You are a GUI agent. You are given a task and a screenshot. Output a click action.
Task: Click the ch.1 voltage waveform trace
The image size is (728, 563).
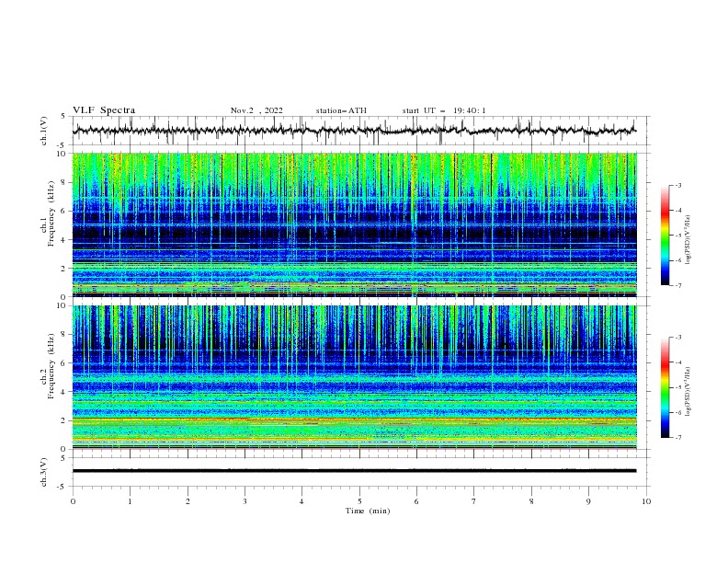pyautogui.click(x=354, y=131)
